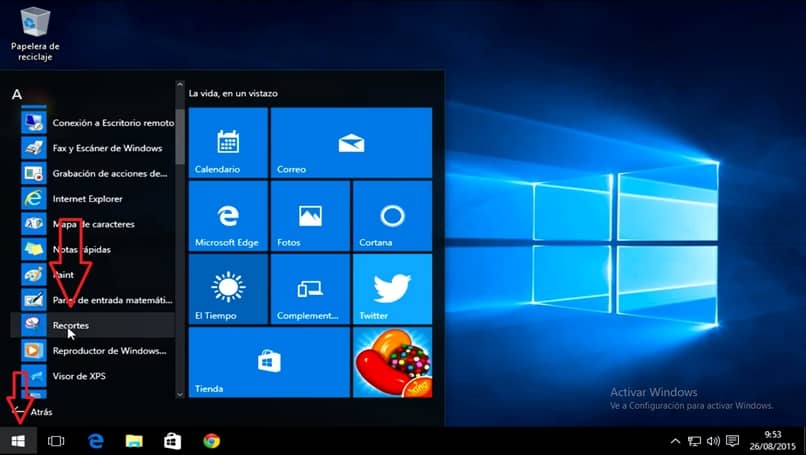Screen dimensions: 806x455
Task: Show hidden system tray icons
Action: click(x=675, y=441)
